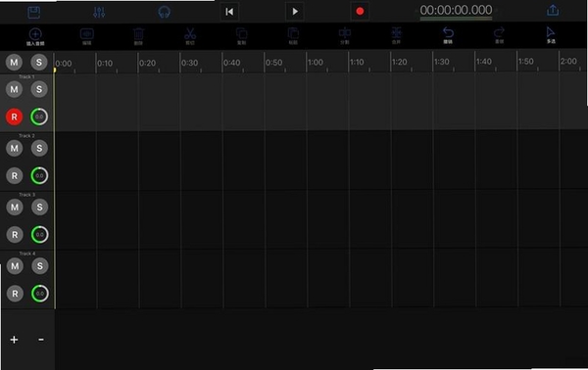Open the export share icon
The height and width of the screenshot is (370, 588).
[553, 10]
